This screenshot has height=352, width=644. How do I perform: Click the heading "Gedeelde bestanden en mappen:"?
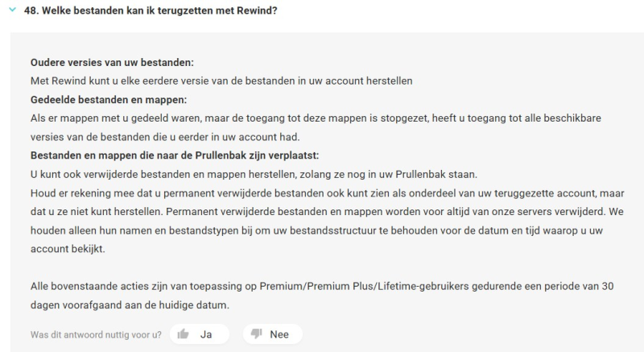click(x=108, y=98)
